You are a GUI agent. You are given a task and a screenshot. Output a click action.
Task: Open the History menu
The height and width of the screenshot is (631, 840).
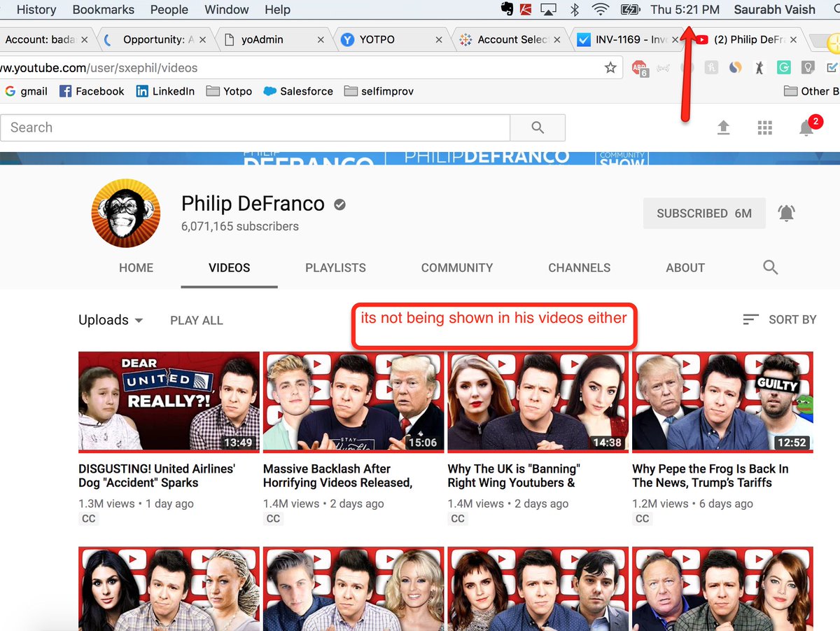click(36, 10)
